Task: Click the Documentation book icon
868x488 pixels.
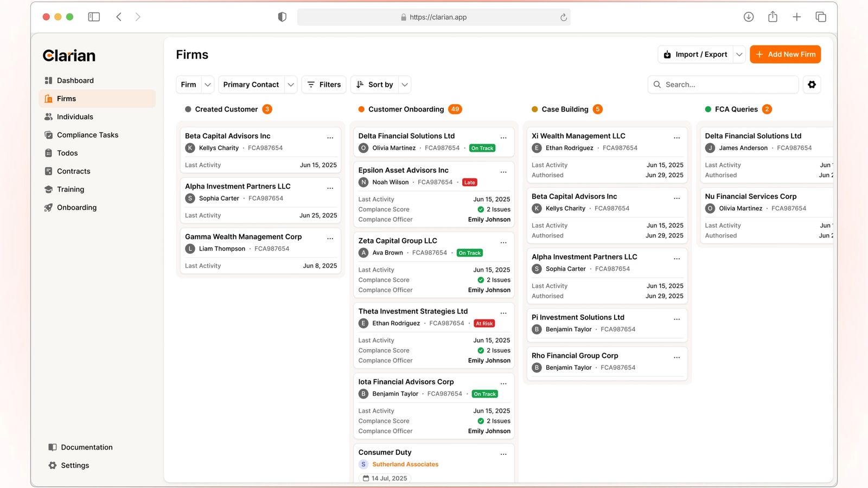Action: pyautogui.click(x=53, y=447)
